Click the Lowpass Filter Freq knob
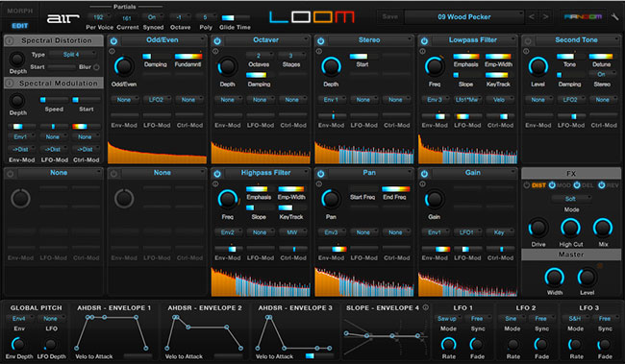Image resolution: width=625 pixels, height=364 pixels. [x=435, y=66]
